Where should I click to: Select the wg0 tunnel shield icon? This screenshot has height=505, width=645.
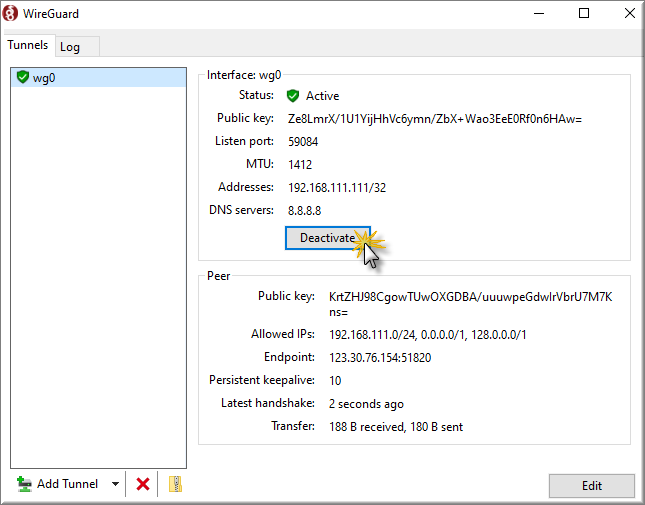point(23,77)
